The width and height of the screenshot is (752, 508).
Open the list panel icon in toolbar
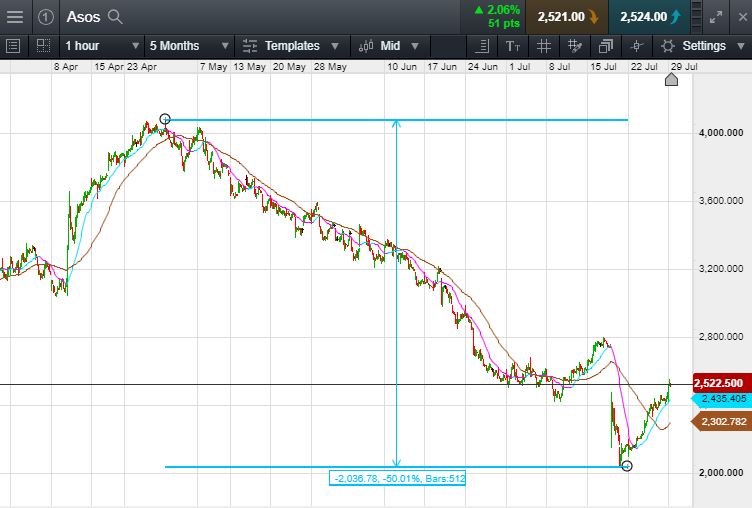click(x=13, y=46)
